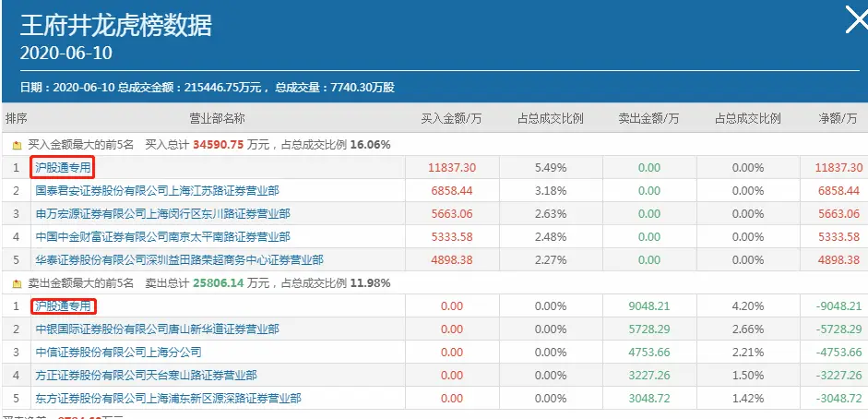Open 华泰证券深圳益田路荣超商务中心证券营业部 link
This screenshot has width=868, height=419.
click(179, 260)
